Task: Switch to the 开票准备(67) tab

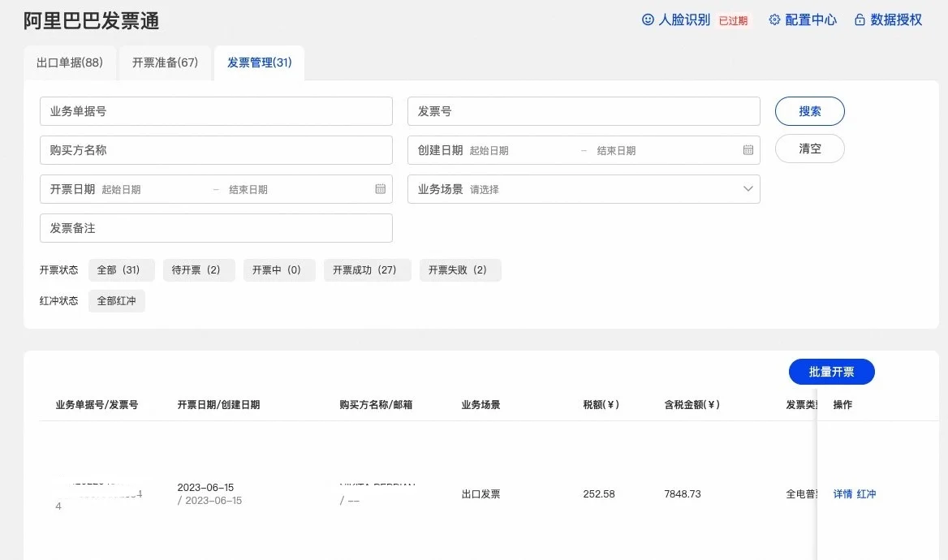Action: point(165,63)
